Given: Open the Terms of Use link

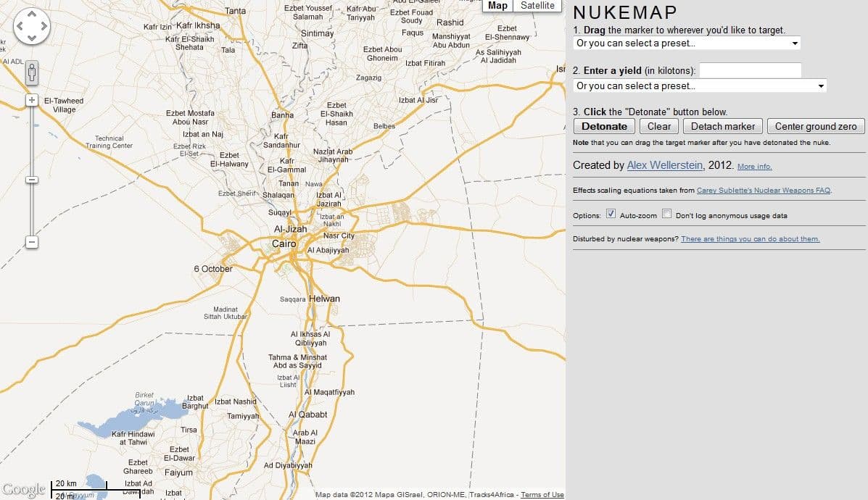Looking at the screenshot, I should [542, 494].
